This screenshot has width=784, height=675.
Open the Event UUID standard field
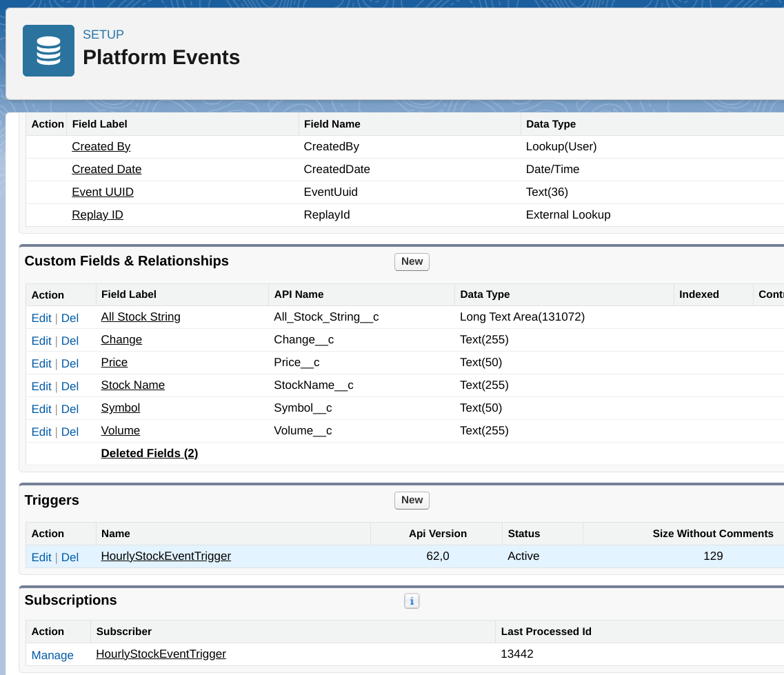[103, 192]
